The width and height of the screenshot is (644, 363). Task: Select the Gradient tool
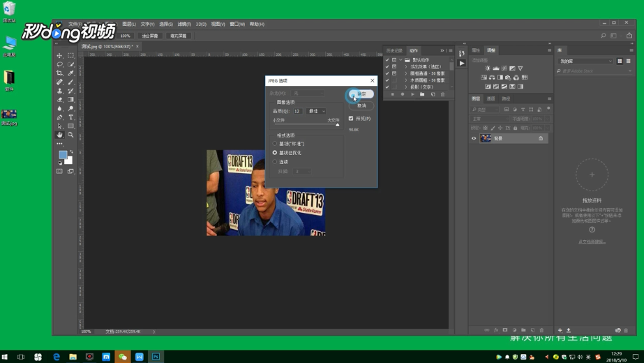coord(70,100)
